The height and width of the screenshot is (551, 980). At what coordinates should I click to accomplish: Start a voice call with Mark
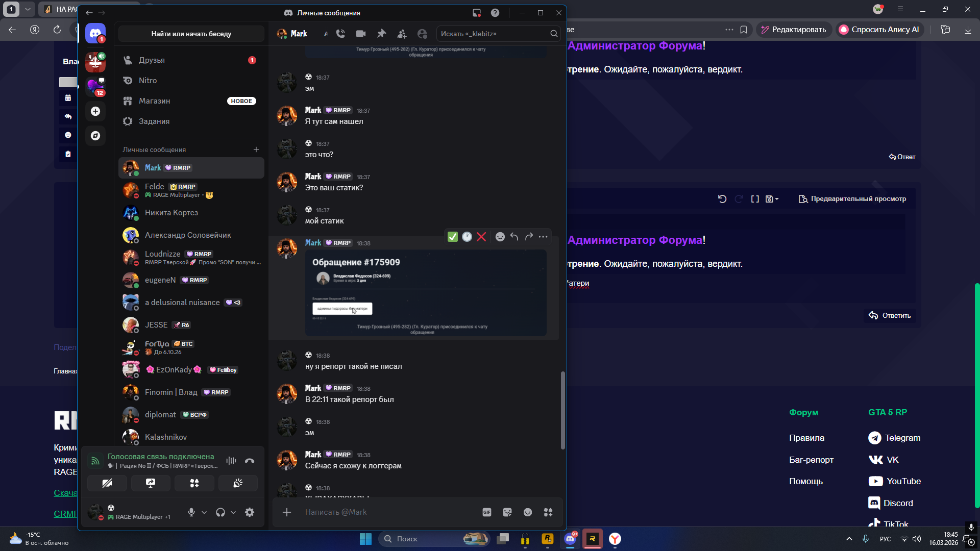click(x=340, y=34)
